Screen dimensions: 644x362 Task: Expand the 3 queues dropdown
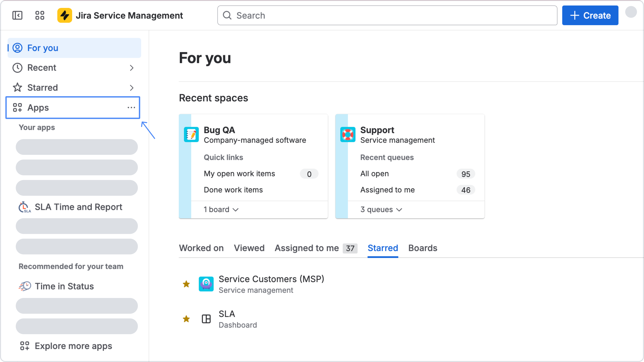(381, 209)
